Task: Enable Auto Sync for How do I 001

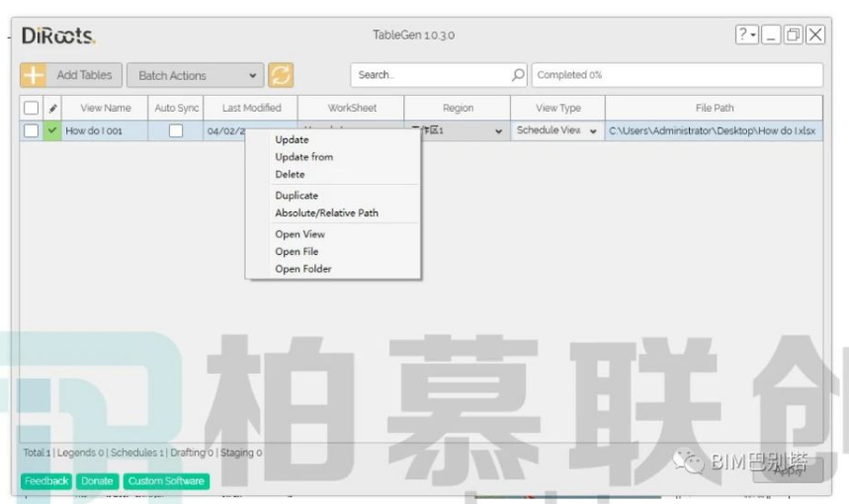Action: [176, 130]
